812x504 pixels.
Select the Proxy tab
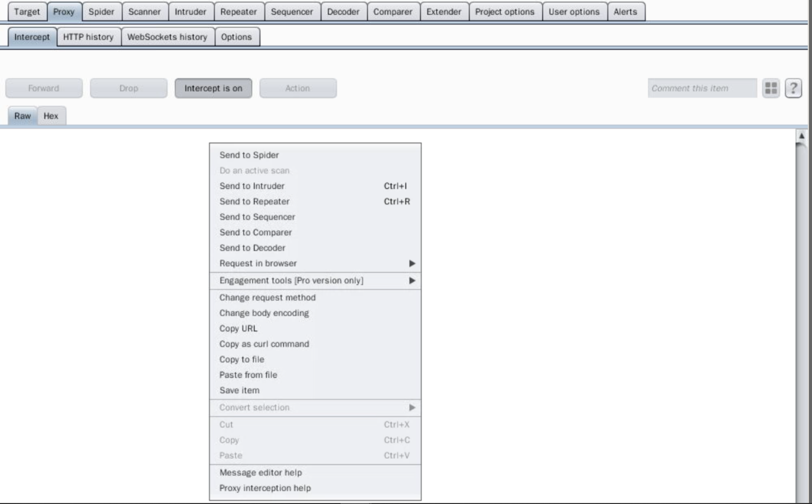64,12
